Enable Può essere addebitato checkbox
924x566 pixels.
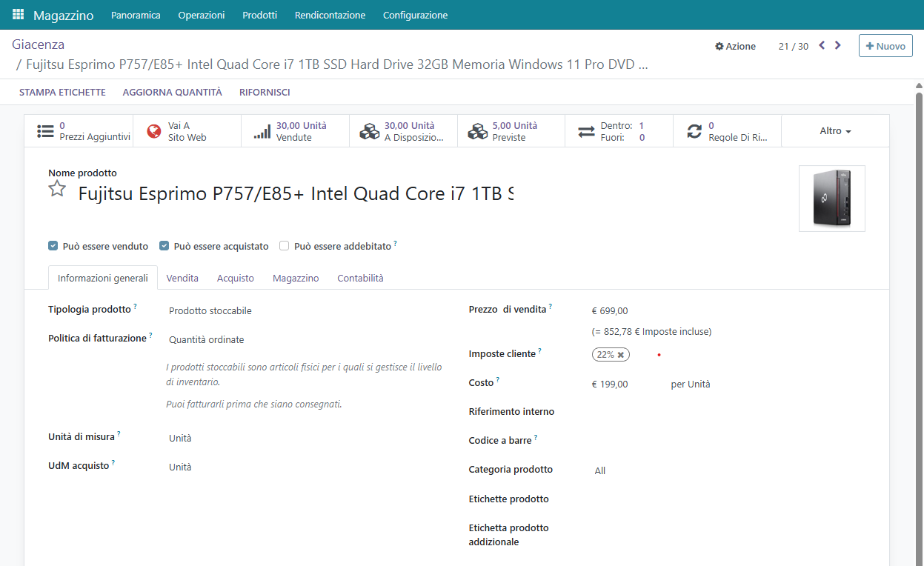click(285, 246)
